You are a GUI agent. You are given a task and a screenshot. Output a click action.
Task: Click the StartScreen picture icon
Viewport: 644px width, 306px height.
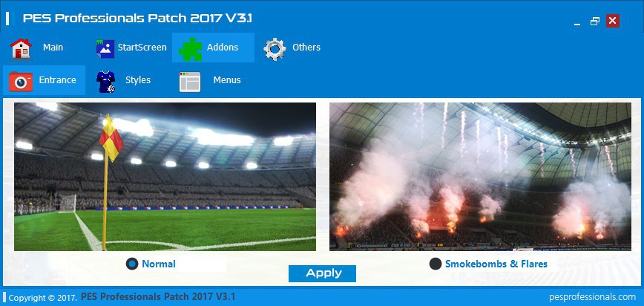pyautogui.click(x=105, y=48)
